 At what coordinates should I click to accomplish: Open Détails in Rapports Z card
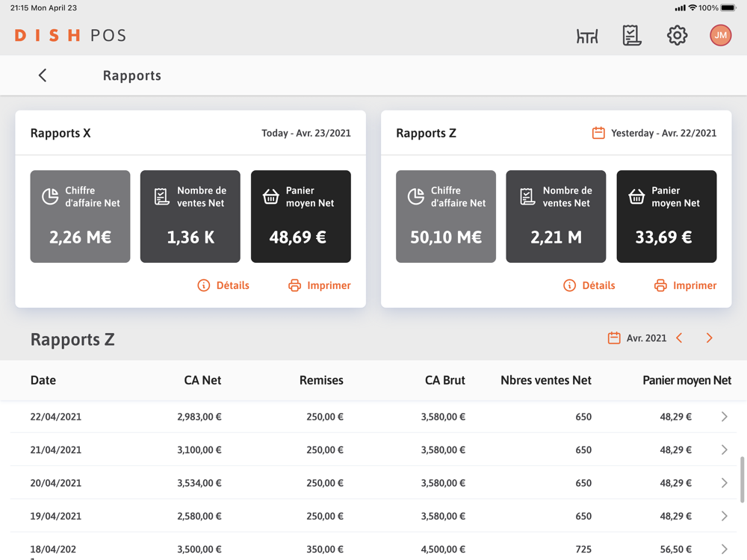(x=589, y=285)
